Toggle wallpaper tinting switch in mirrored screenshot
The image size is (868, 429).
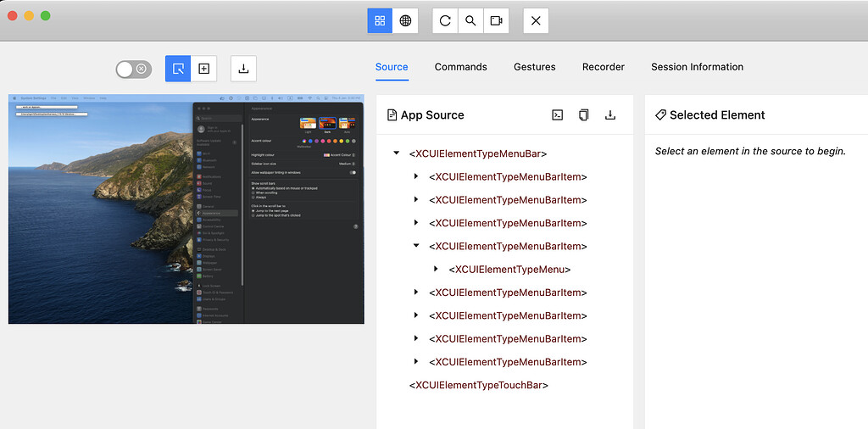tap(353, 173)
